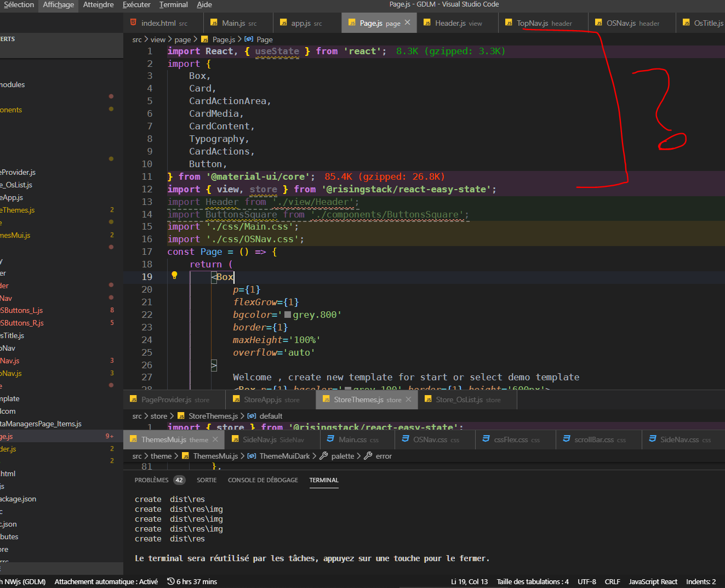Switch to the TopNav.js header tab
725x588 pixels.
coord(544,23)
